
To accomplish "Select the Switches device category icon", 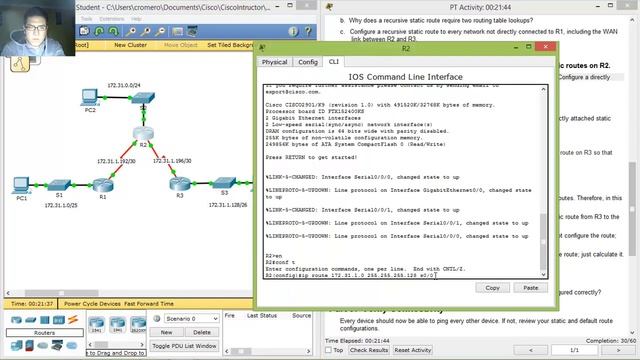I will pos(31,320).
